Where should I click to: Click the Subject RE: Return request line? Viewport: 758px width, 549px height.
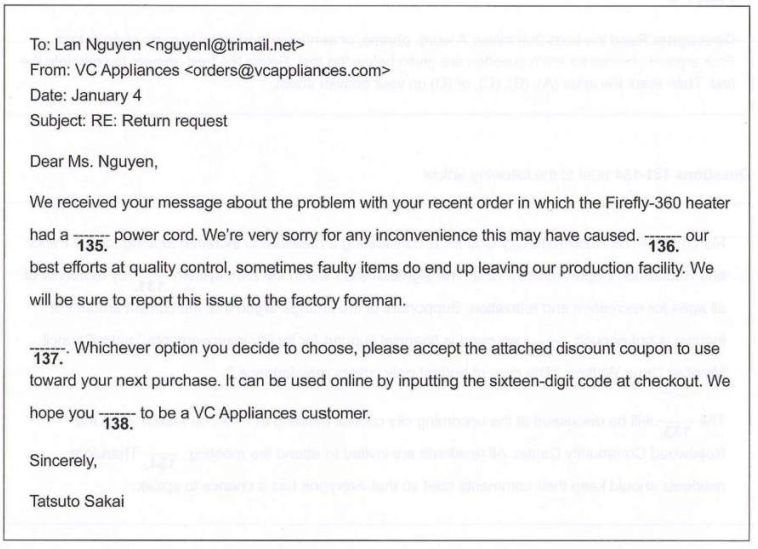tap(128, 121)
